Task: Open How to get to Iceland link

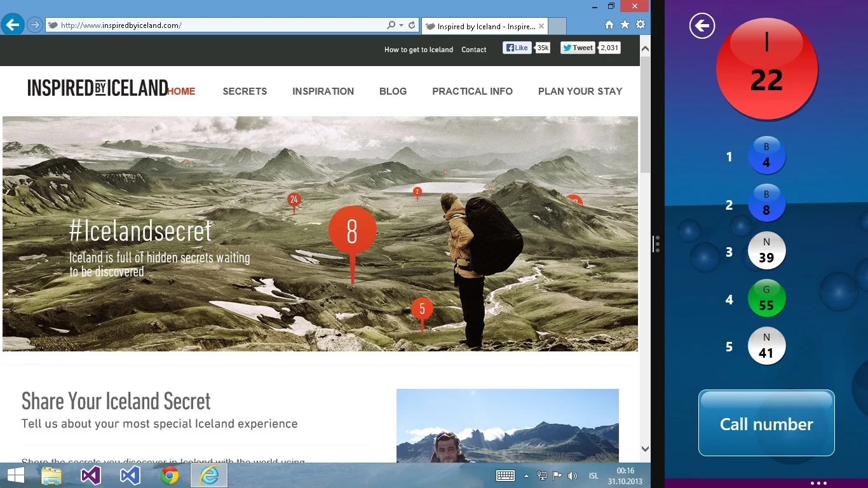Action: pyautogui.click(x=419, y=50)
